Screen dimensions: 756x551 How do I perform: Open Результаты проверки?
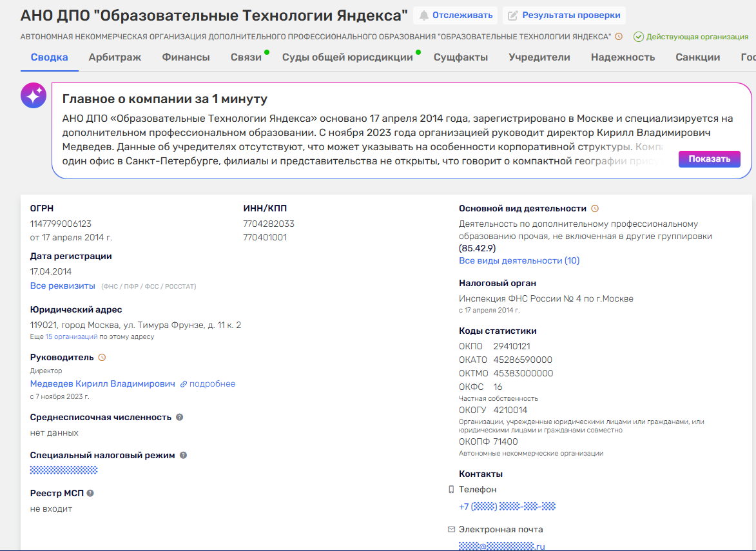coord(564,15)
